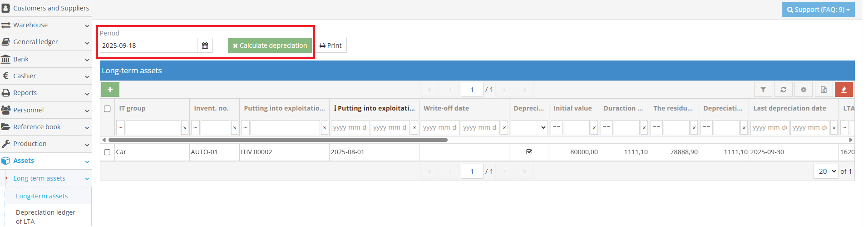This screenshot has width=868, height=227.
Task: Open the rows-per-page dropdown showing 20
Action: [x=825, y=172]
